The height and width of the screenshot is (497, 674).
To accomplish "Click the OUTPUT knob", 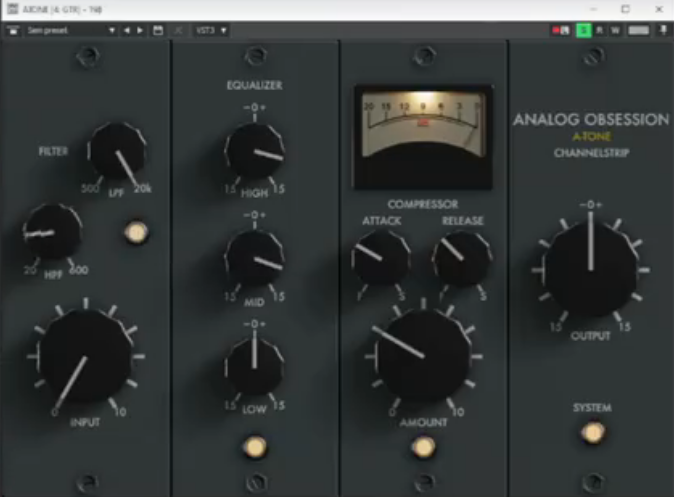I will coord(591,270).
